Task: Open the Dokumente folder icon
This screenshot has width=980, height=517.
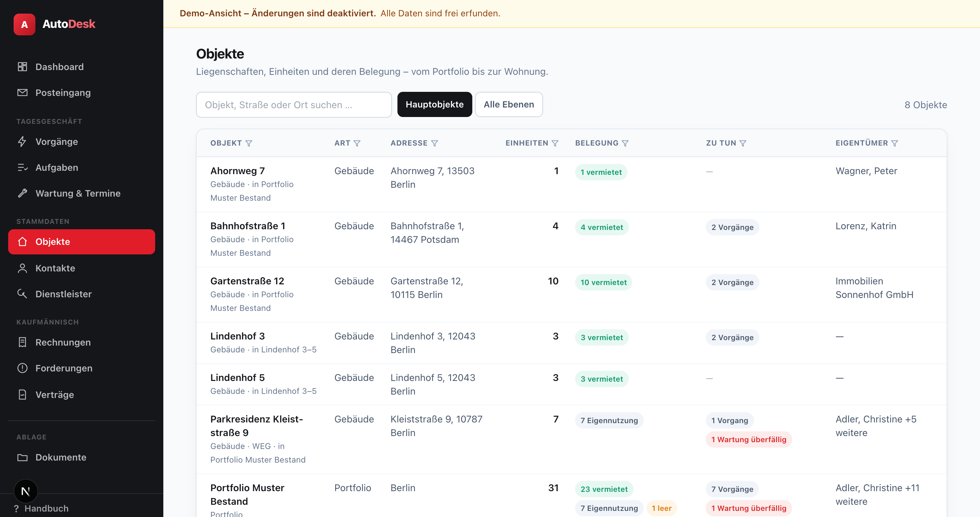Action: [x=22, y=457]
